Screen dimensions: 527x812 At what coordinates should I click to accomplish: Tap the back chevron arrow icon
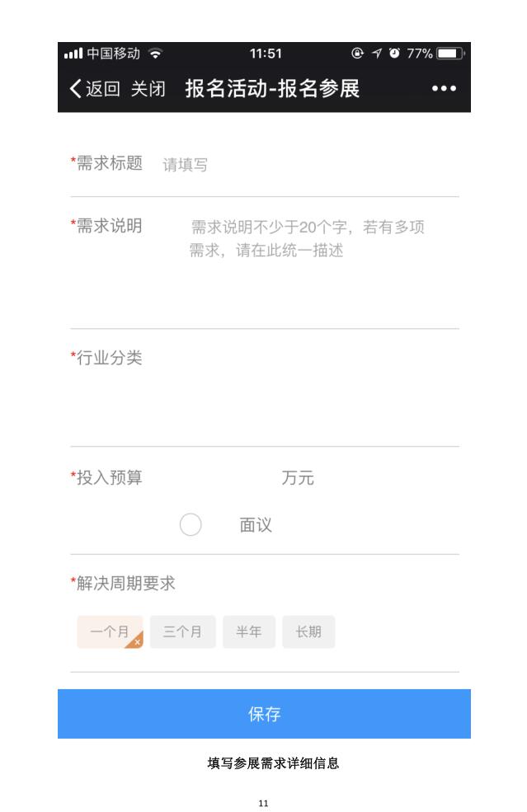(x=75, y=89)
